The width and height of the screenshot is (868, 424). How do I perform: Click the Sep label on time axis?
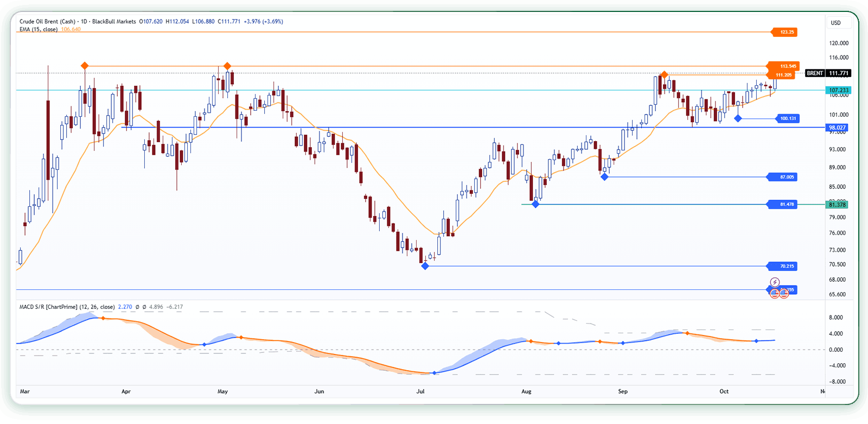pyautogui.click(x=623, y=391)
